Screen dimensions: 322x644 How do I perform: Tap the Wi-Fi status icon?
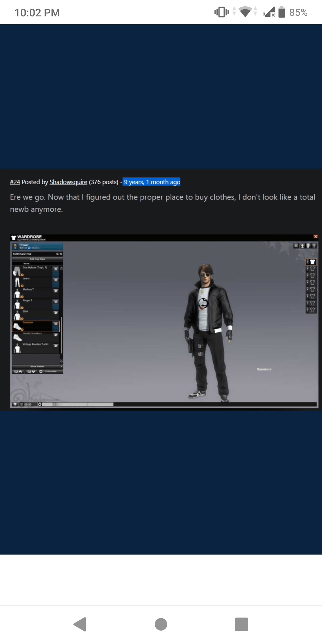(245, 12)
